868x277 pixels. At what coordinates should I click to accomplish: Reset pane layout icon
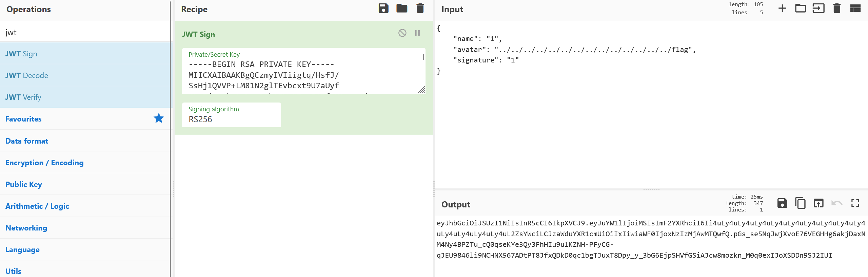pos(855,8)
